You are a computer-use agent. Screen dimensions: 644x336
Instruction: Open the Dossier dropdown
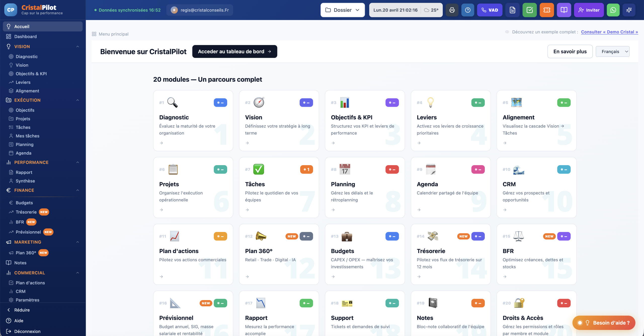342,10
